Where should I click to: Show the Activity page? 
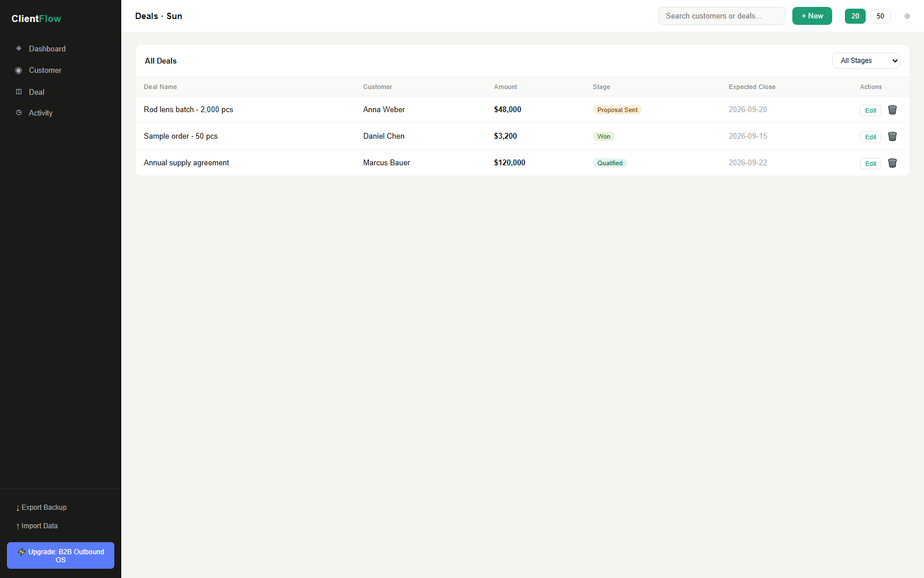pos(61,113)
